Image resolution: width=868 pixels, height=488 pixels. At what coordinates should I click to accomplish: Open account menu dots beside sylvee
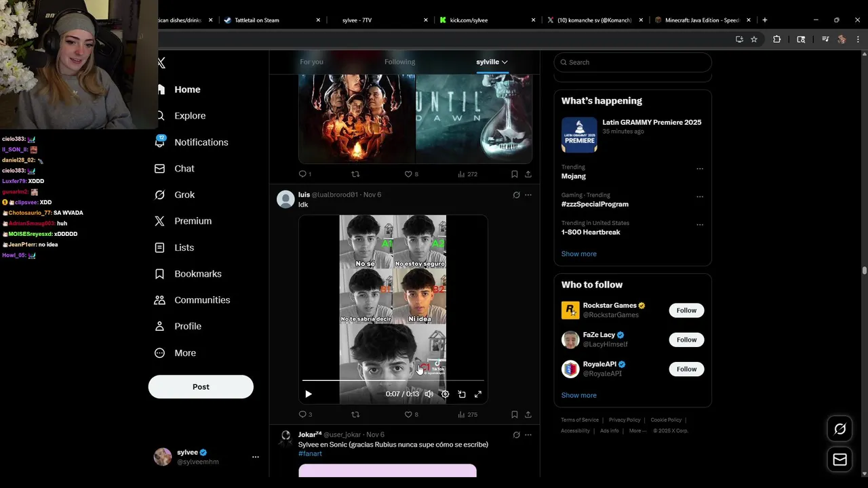(256, 457)
